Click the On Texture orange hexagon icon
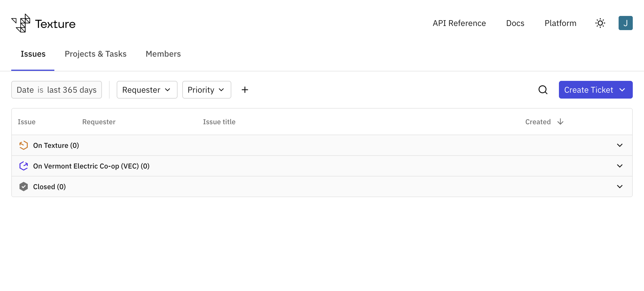 click(24, 145)
